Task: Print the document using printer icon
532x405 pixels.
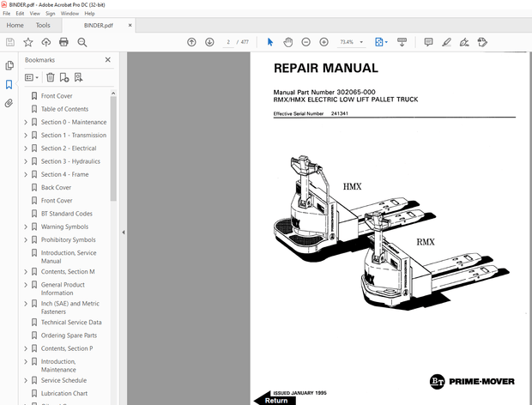Action: [63, 42]
